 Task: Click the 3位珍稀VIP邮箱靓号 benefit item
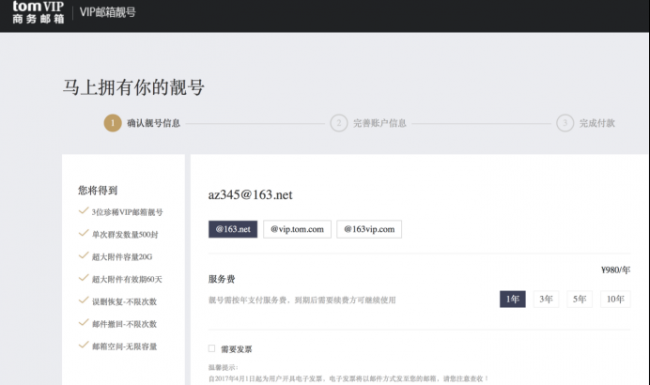(x=127, y=212)
